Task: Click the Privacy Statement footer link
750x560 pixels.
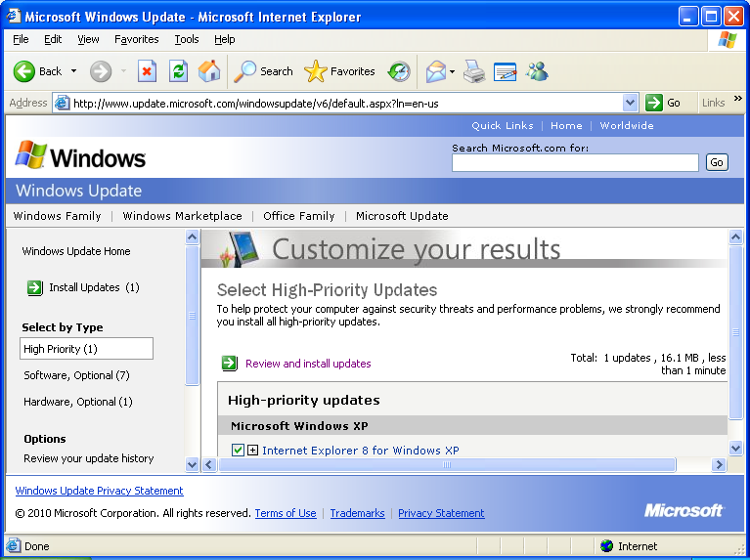Action: [x=441, y=513]
